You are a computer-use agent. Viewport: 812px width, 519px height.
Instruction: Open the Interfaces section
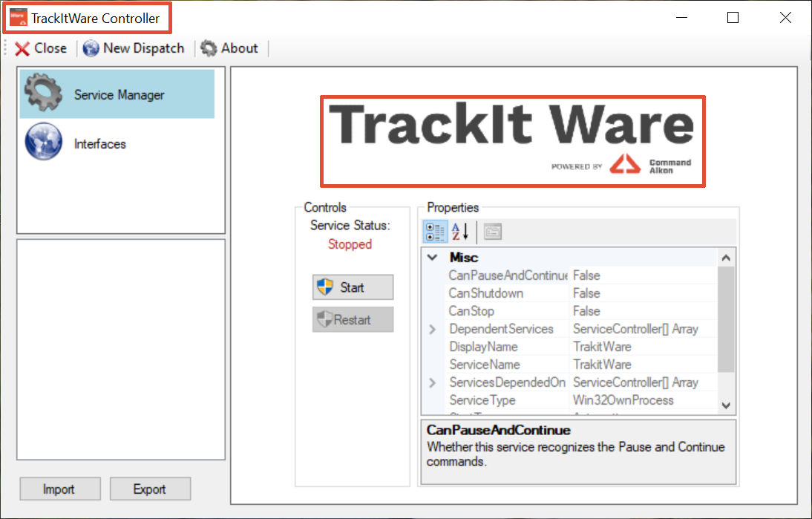pyautogui.click(x=117, y=143)
